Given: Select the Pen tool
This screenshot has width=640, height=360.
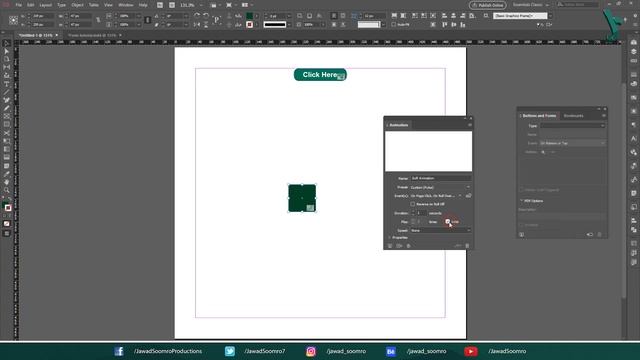Looking at the screenshot, I should tap(7, 100).
